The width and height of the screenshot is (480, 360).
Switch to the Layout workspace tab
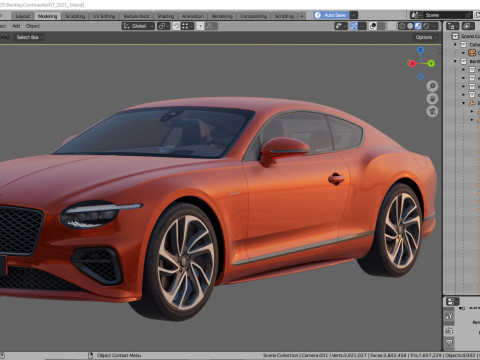point(23,16)
